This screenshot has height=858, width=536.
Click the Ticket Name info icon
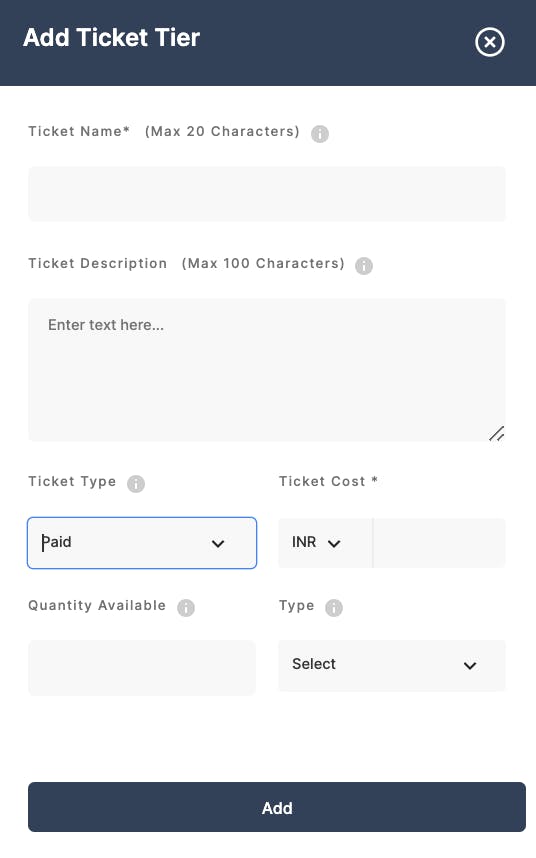[320, 134]
